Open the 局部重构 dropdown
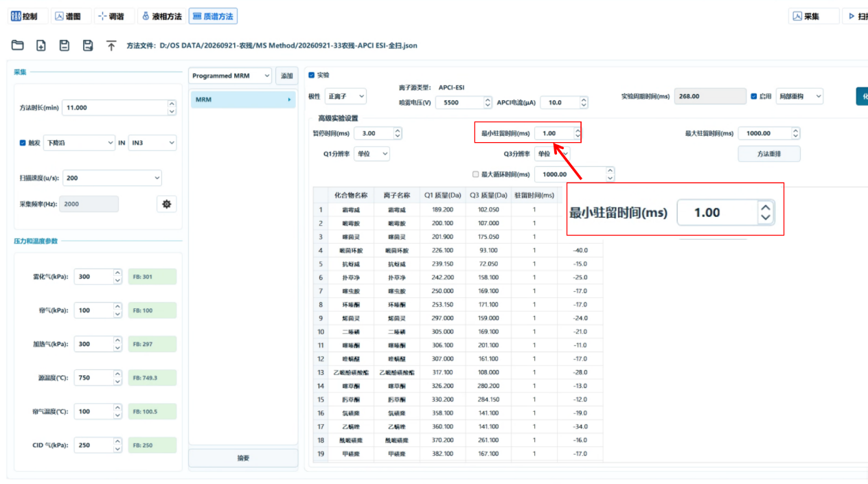This screenshot has height=484, width=868. click(x=799, y=97)
